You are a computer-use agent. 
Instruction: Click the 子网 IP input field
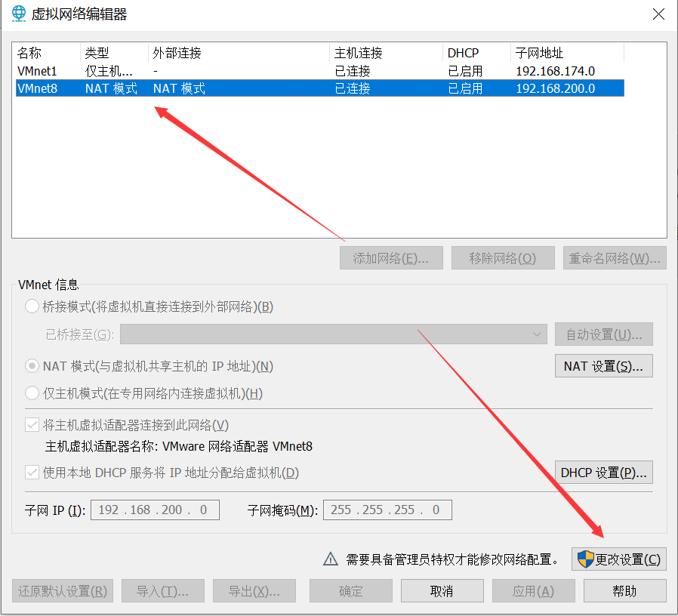(x=155, y=510)
